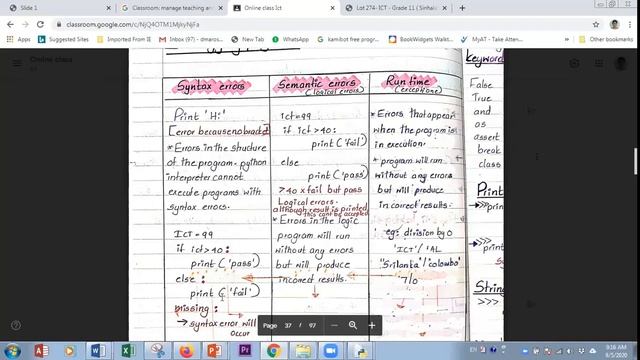
Task: Click the Online class title
Action: pyautogui.click(x=51, y=60)
